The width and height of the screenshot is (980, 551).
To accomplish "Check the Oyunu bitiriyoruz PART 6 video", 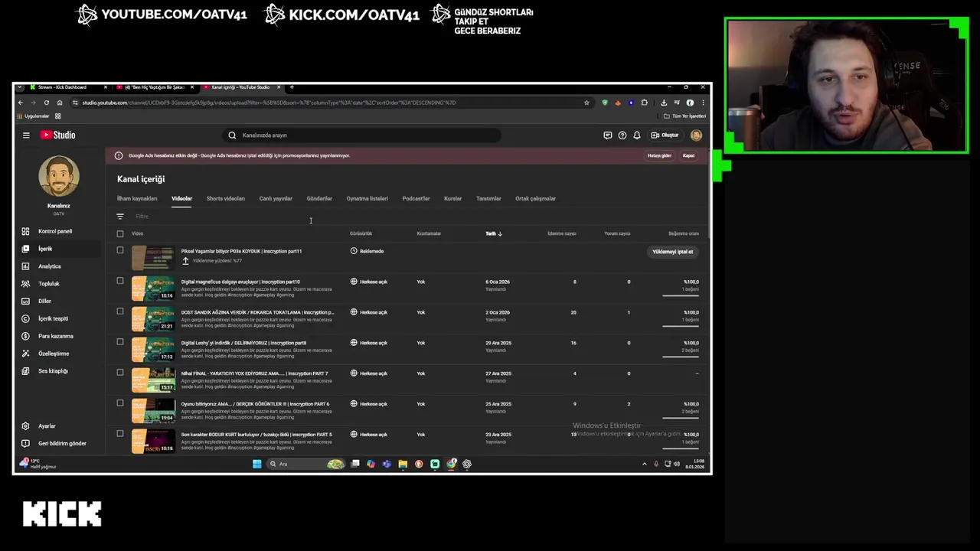I will [x=120, y=403].
